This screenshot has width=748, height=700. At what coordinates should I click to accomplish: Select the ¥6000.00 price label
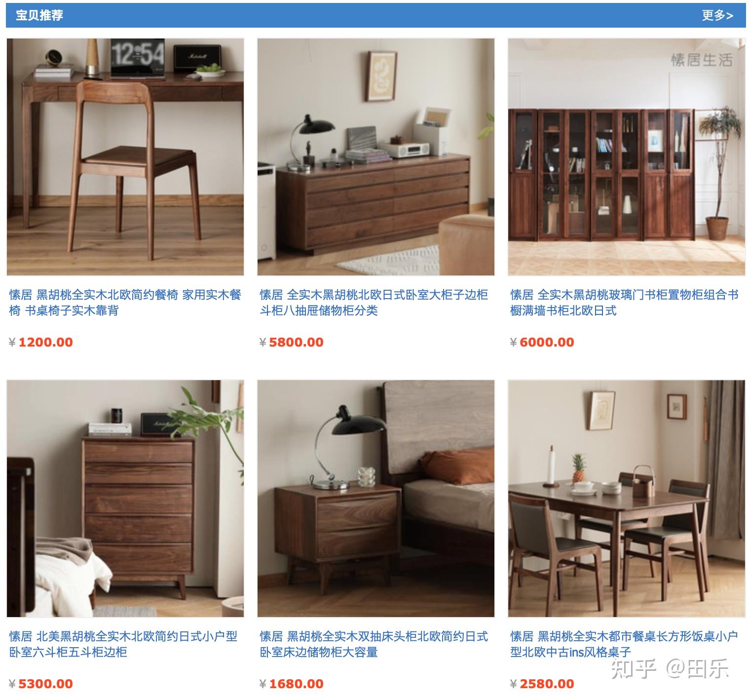point(542,342)
